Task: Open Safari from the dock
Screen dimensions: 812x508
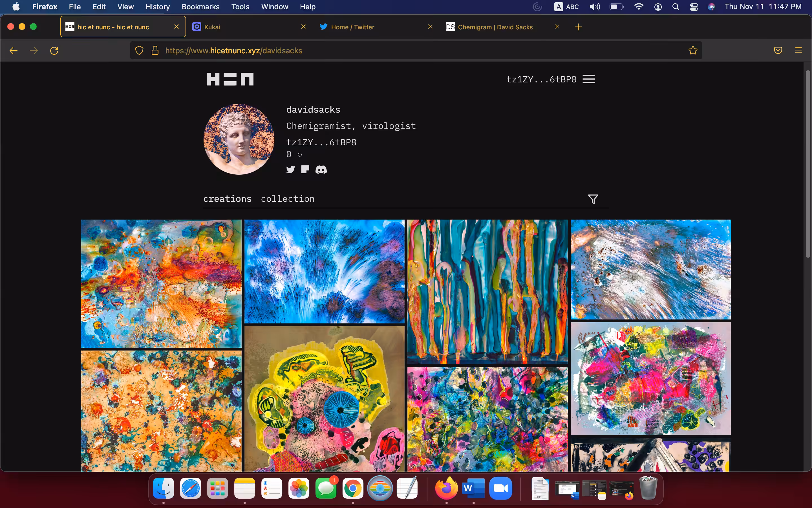Action: pos(191,488)
